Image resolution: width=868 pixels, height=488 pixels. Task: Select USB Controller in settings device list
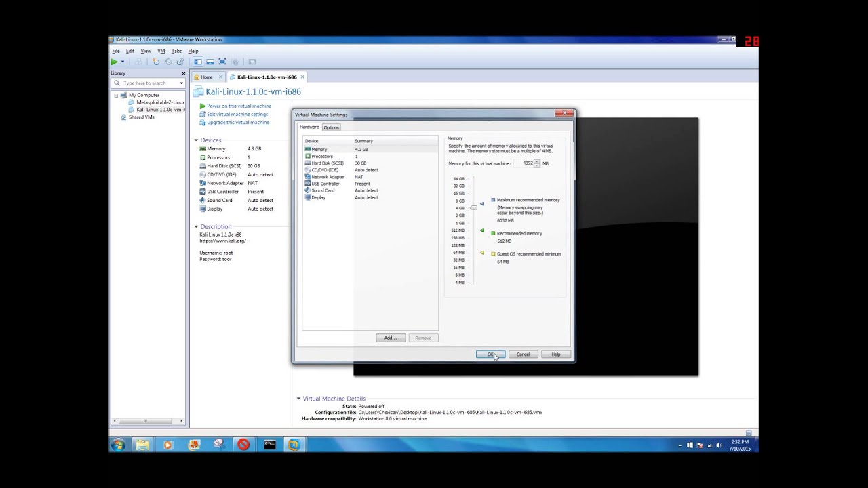[x=370, y=184]
